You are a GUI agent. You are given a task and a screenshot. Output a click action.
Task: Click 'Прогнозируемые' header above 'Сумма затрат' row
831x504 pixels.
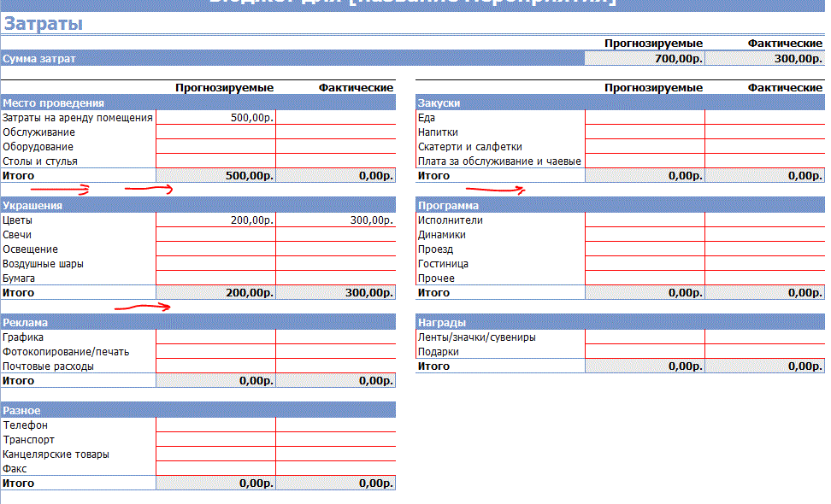(x=653, y=44)
